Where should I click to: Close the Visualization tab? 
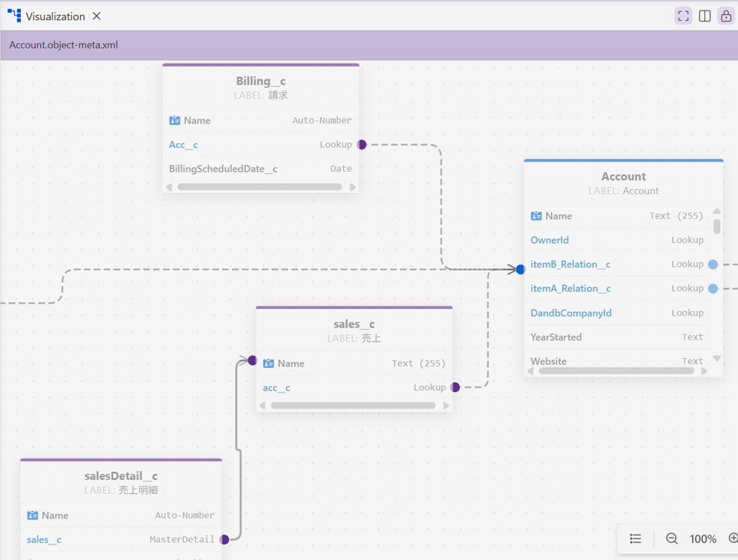click(x=96, y=16)
